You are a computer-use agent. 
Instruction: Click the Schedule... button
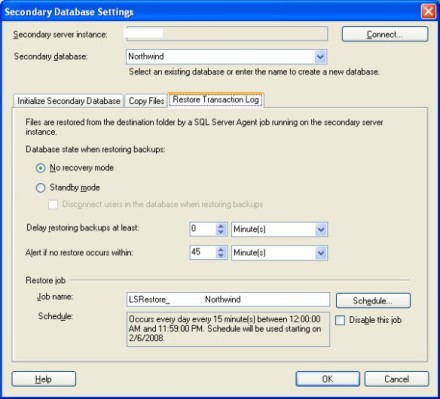(373, 300)
